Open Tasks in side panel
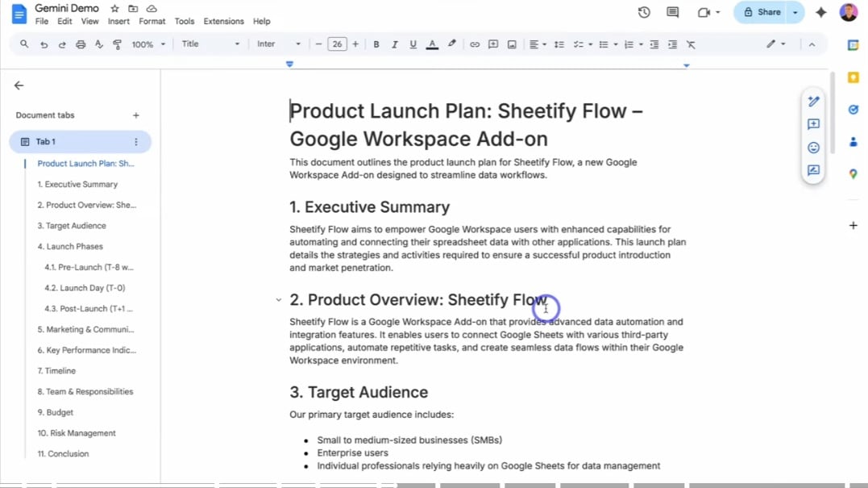Screen dimensions: 868x488 coord(853,110)
